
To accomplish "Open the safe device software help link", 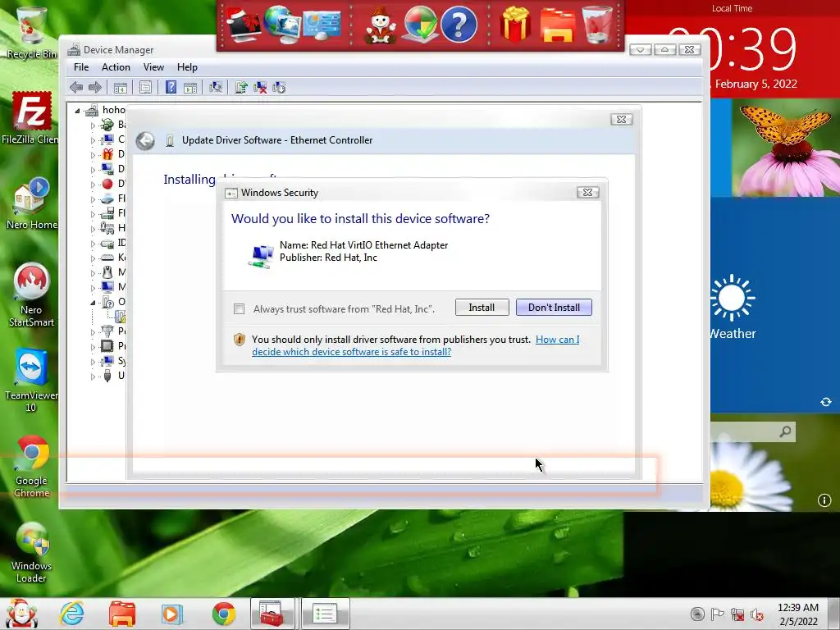I will coord(415,345).
